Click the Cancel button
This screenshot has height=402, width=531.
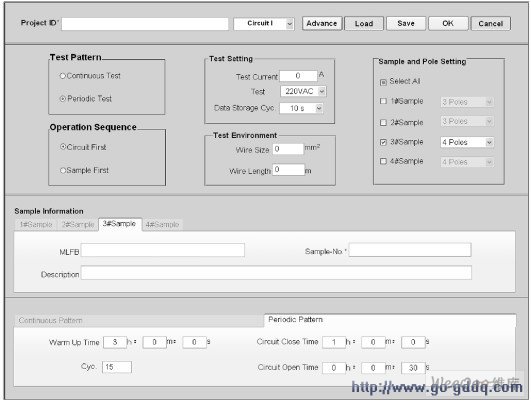490,24
